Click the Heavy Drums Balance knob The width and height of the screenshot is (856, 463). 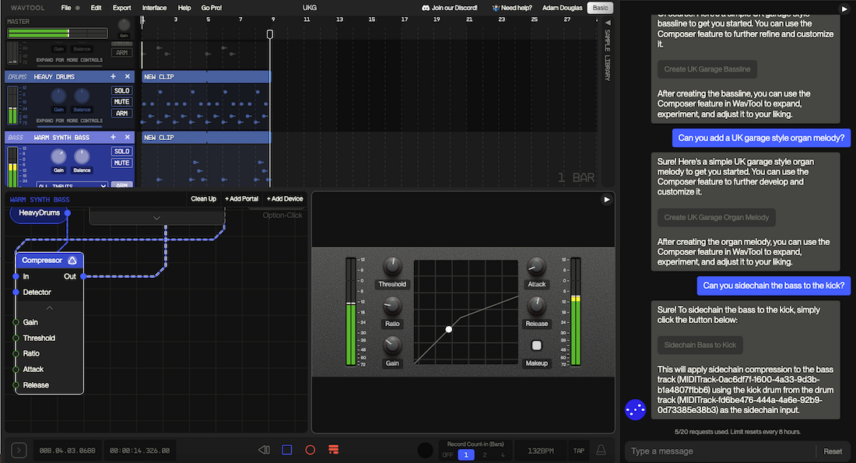pyautogui.click(x=82, y=96)
